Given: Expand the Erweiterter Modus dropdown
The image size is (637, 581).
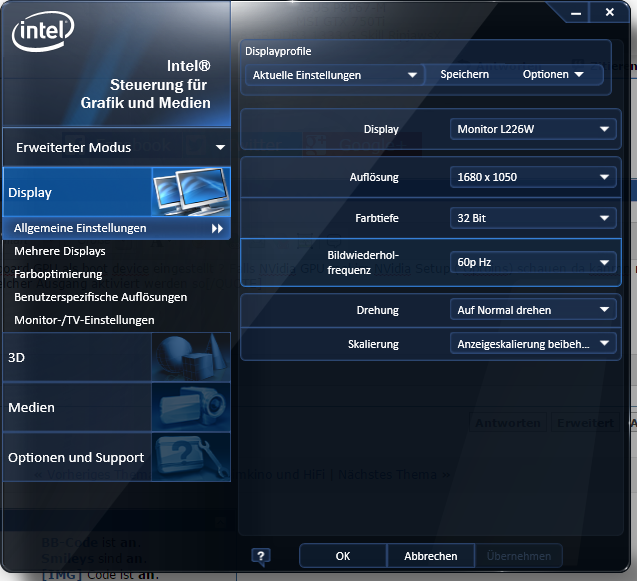Looking at the screenshot, I should point(117,147).
